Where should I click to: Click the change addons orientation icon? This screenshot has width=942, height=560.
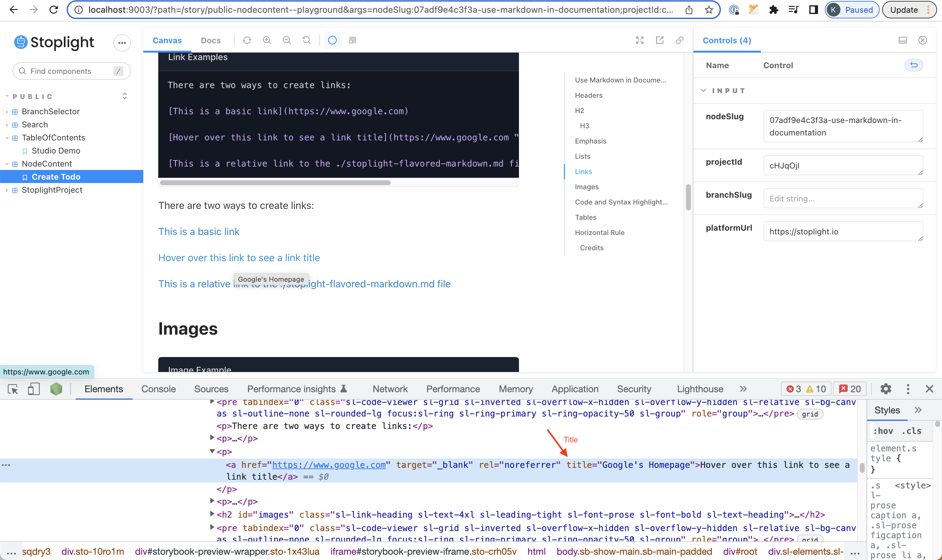(x=902, y=40)
